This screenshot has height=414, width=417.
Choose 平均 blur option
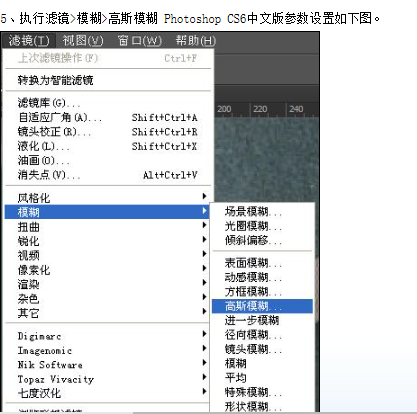point(262,377)
